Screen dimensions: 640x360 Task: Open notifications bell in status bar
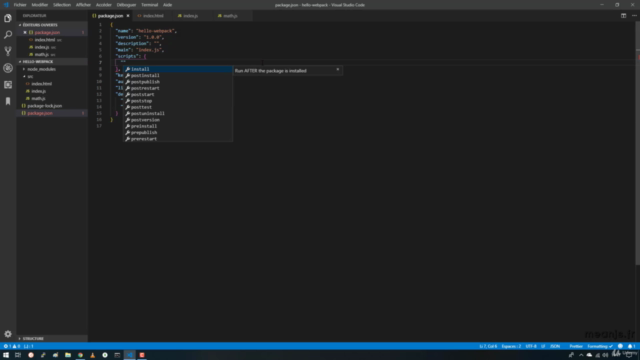(x=631, y=346)
